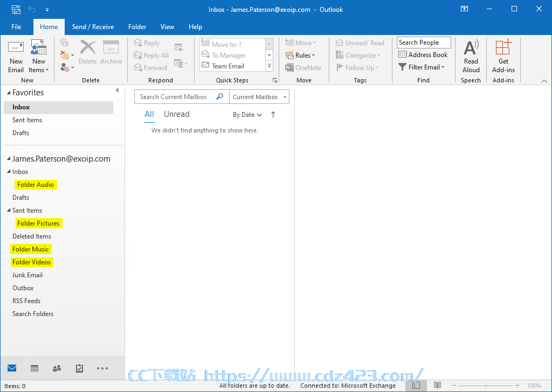Viewport: 552px width, 392px height.
Task: Open the Address Book
Action: (423, 54)
